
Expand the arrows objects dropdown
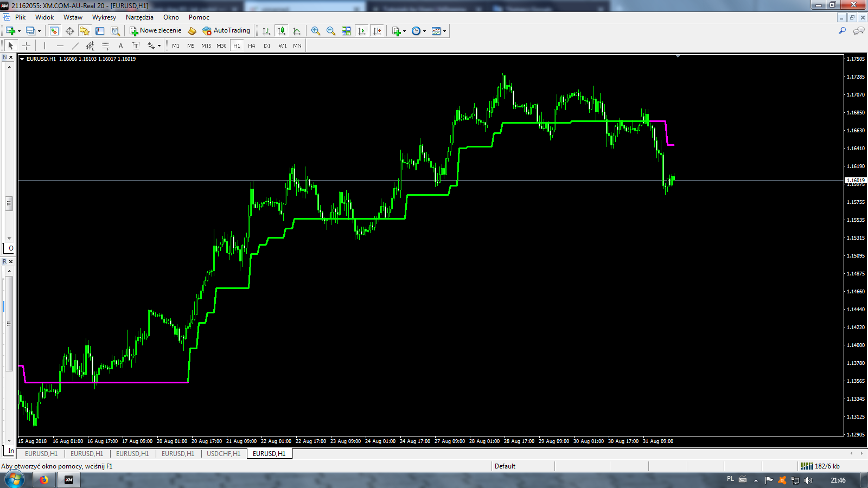click(159, 46)
